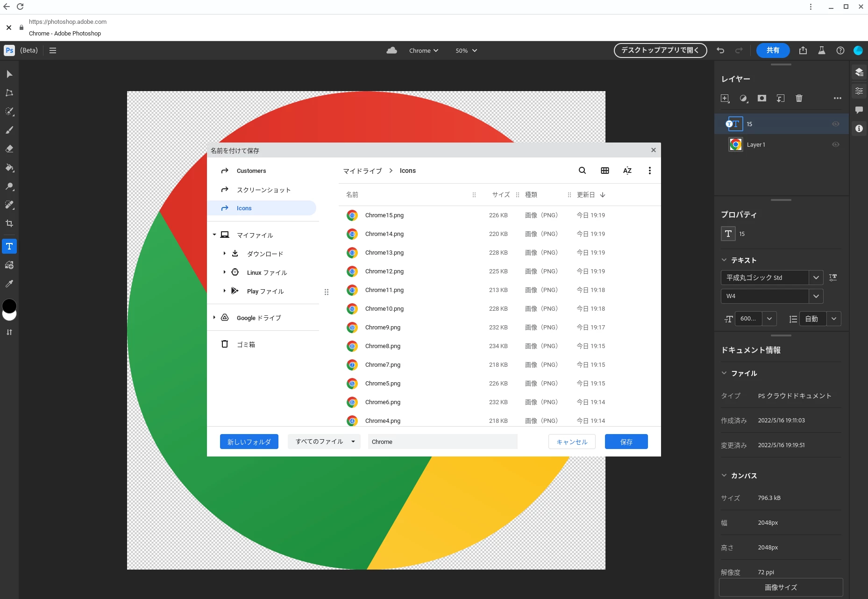
Task: Select the Eraser tool
Action: [x=9, y=149]
